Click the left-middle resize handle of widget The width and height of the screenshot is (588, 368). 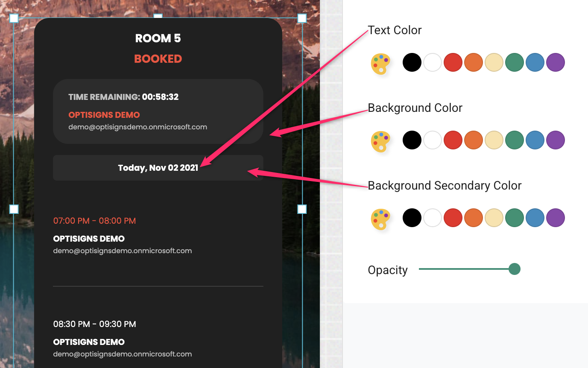click(14, 209)
